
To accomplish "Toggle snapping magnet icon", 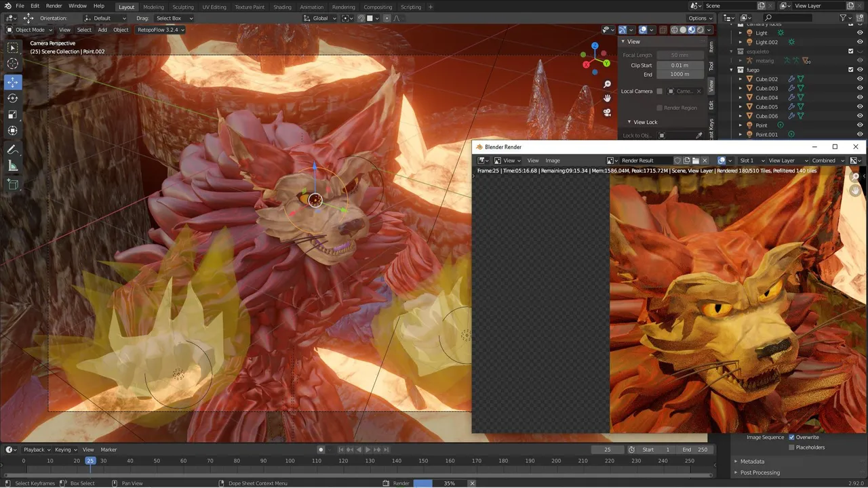I will point(361,18).
